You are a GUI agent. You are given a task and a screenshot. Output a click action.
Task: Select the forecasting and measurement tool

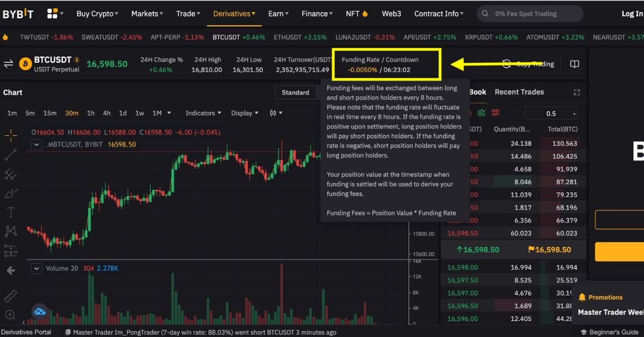tap(11, 251)
